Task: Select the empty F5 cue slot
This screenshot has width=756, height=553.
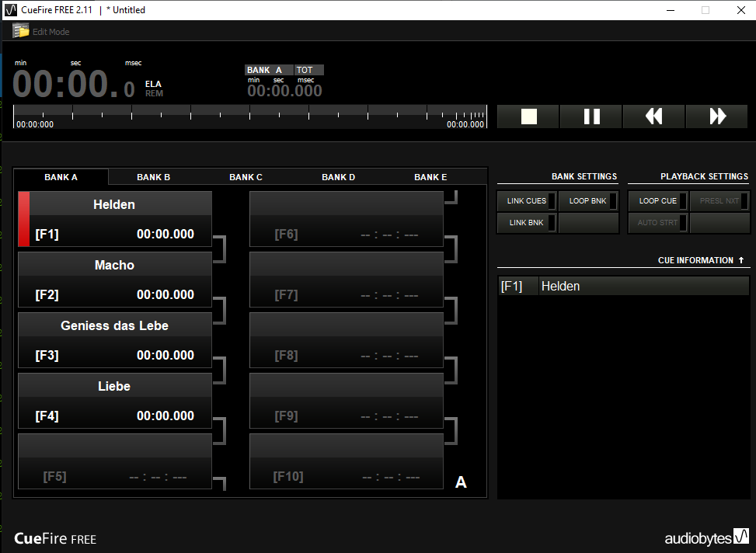Action: pos(115,461)
